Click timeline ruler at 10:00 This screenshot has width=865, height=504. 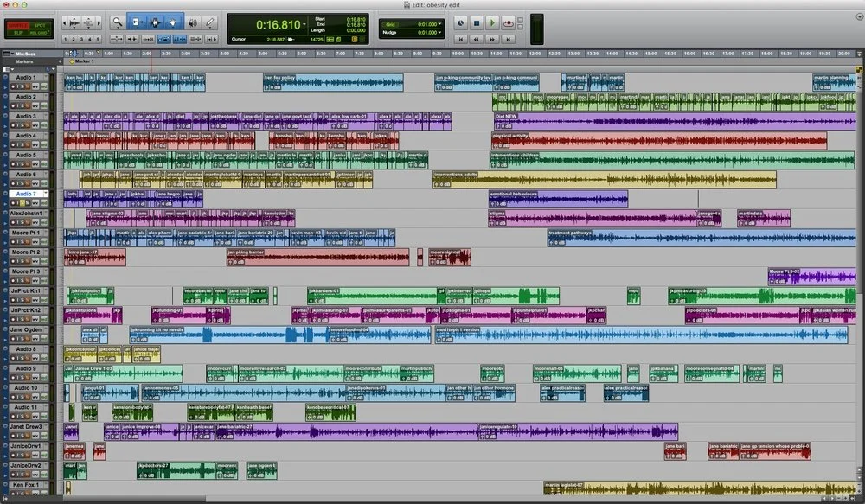point(458,54)
